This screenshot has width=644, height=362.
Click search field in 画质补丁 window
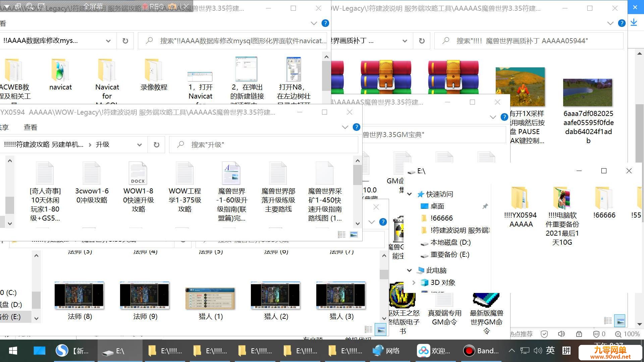[x=529, y=41]
